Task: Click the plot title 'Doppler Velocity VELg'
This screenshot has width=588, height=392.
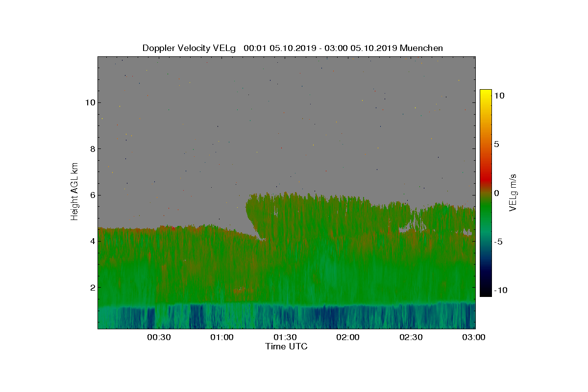Action: (x=189, y=48)
